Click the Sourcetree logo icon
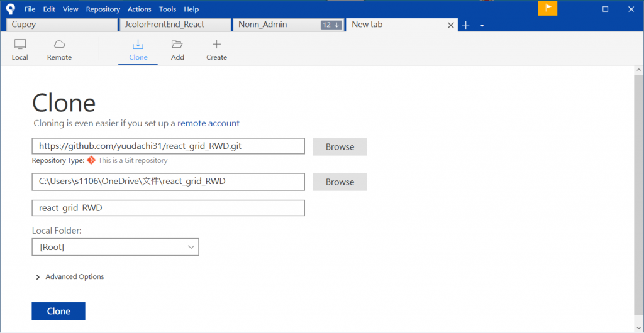Screen dimensions: 644x333 click(11, 9)
